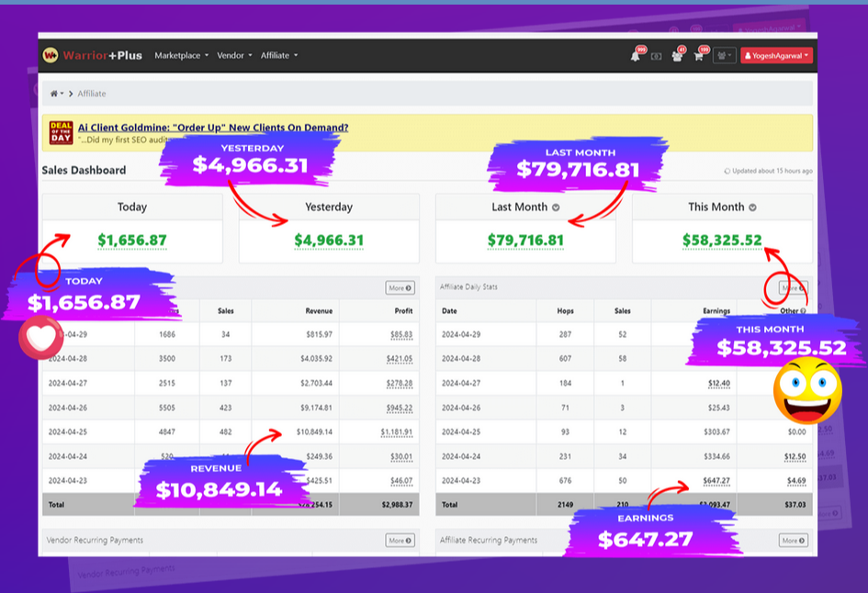Screen dimensions: 868x593
Task: Click the Affiliate Daily Stats panel title
Action: click(468, 287)
